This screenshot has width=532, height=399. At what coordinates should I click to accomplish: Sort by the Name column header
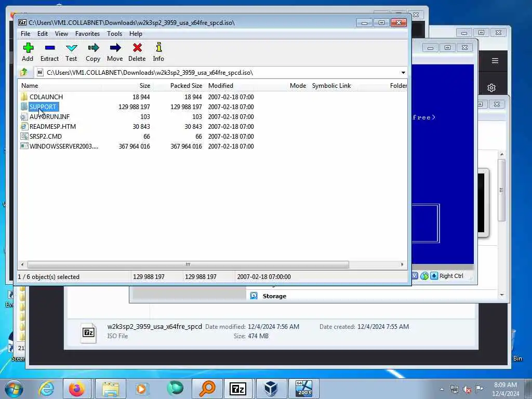pyautogui.click(x=59, y=86)
